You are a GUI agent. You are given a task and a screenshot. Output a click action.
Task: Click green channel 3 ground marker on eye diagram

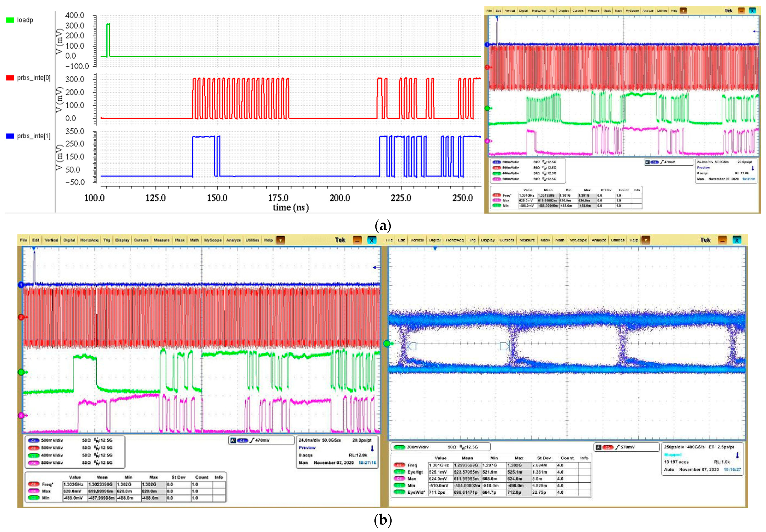click(387, 343)
